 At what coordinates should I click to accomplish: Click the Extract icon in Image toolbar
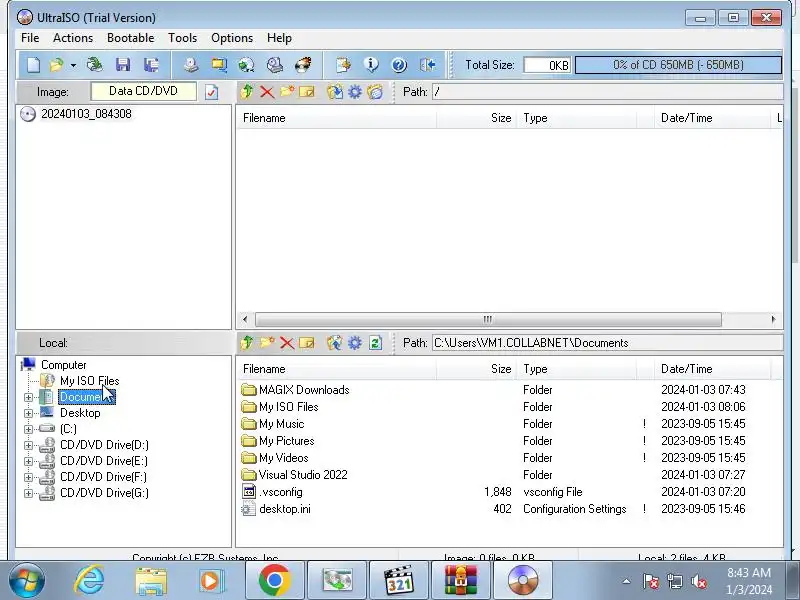tap(335, 92)
